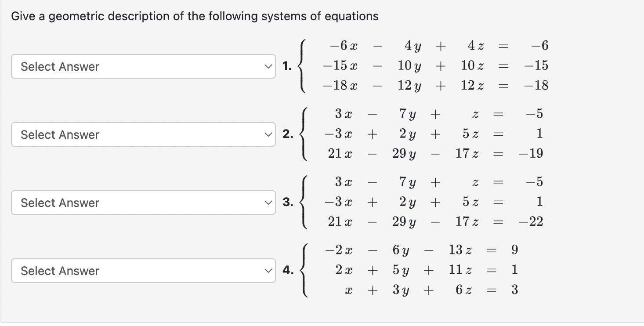Viewport: 644px width, 326px height.
Task: Select the label 4 next to the fourth system
Action: click(x=289, y=271)
